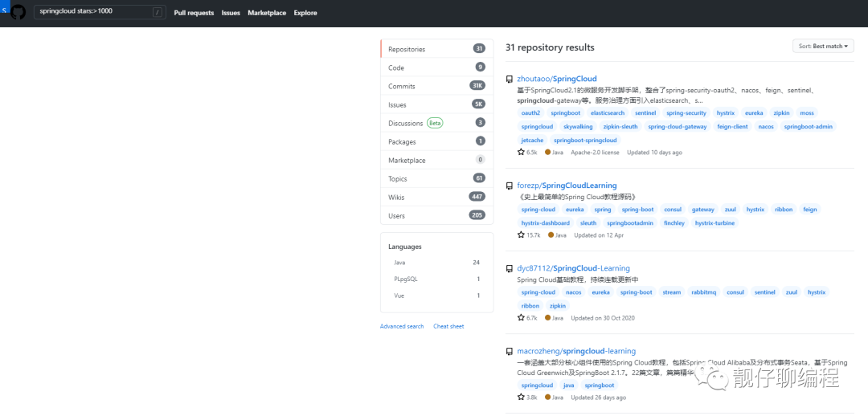Select the Code result filter

436,67
